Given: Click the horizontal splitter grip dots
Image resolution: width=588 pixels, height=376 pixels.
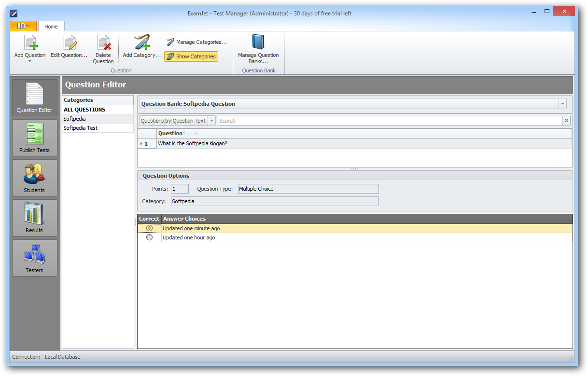Looking at the screenshot, I should pyautogui.click(x=355, y=169).
